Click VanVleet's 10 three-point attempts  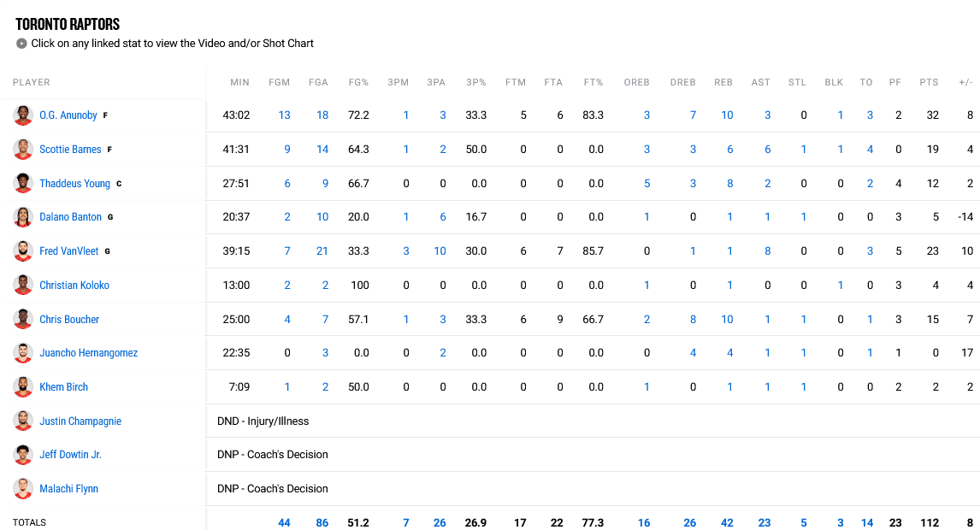coord(440,250)
